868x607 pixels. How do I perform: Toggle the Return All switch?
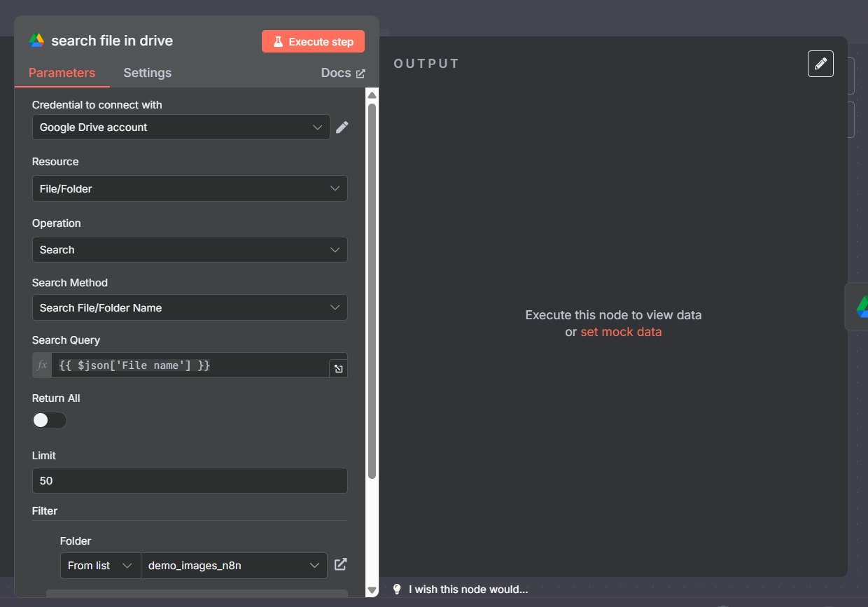coord(50,421)
